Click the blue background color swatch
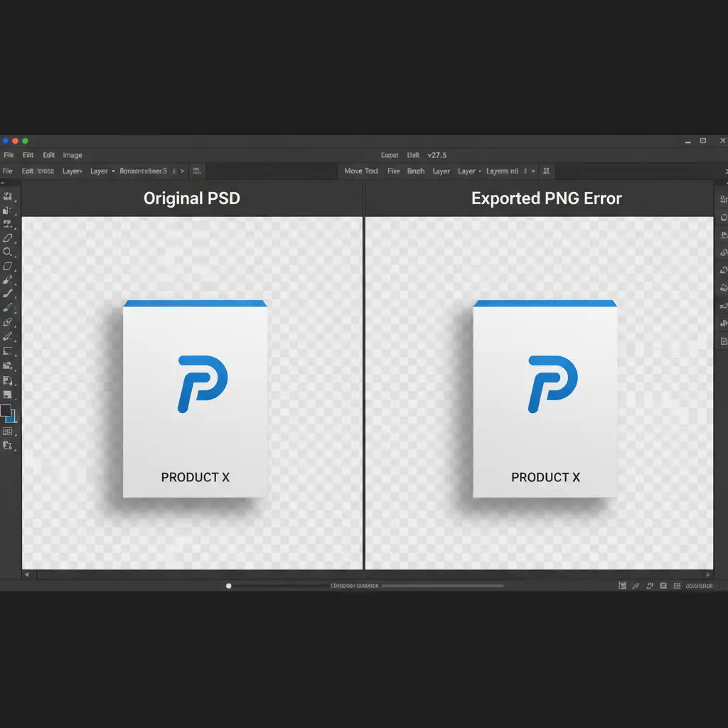The width and height of the screenshot is (728, 728). [x=13, y=417]
